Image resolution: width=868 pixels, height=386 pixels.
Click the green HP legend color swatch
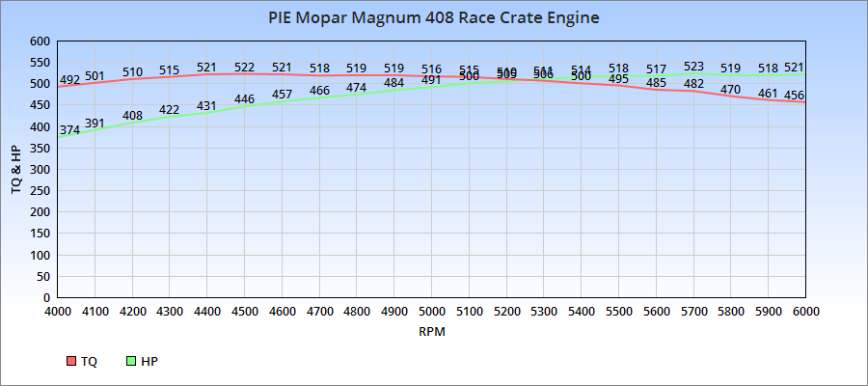click(131, 361)
